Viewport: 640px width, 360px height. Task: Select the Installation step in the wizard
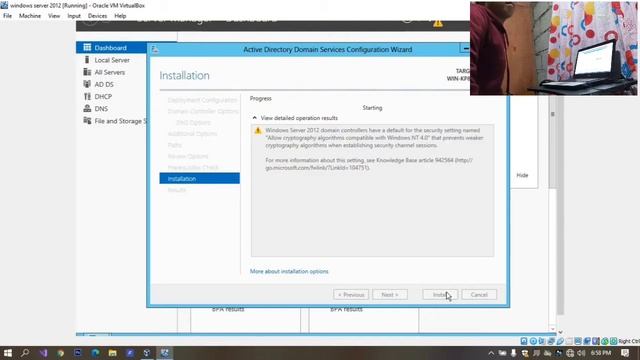(x=200, y=178)
